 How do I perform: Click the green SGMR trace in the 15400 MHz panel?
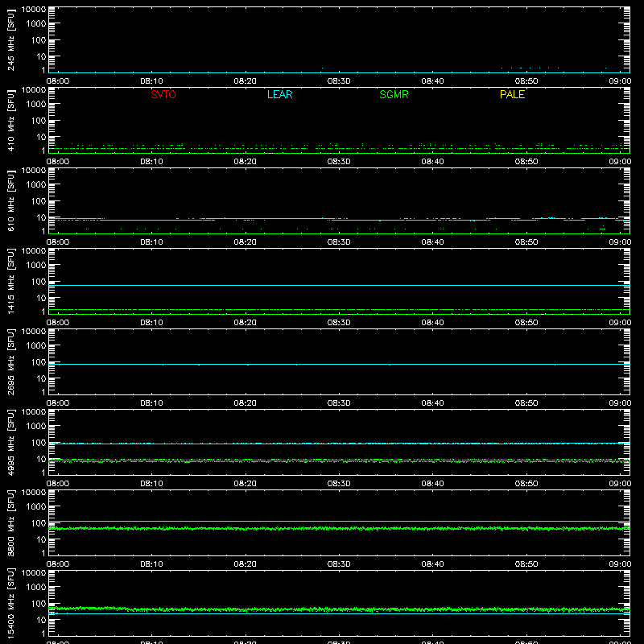[339, 609]
